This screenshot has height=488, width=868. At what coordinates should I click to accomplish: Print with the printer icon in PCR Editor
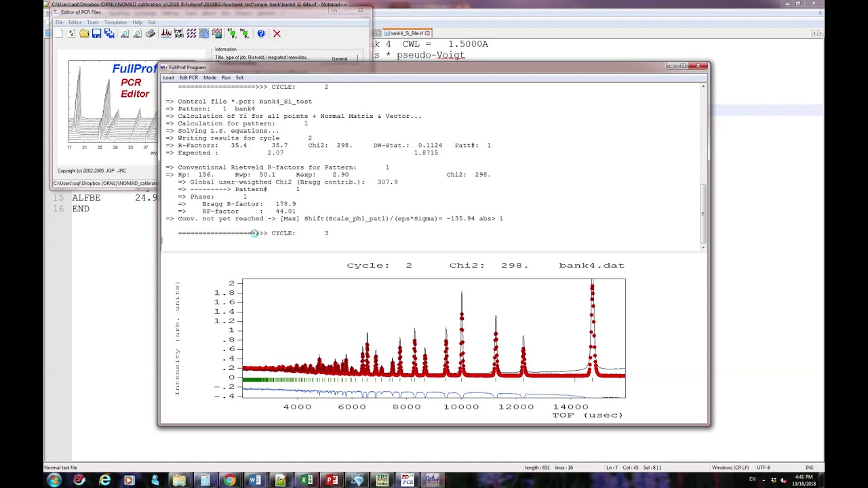151,33
